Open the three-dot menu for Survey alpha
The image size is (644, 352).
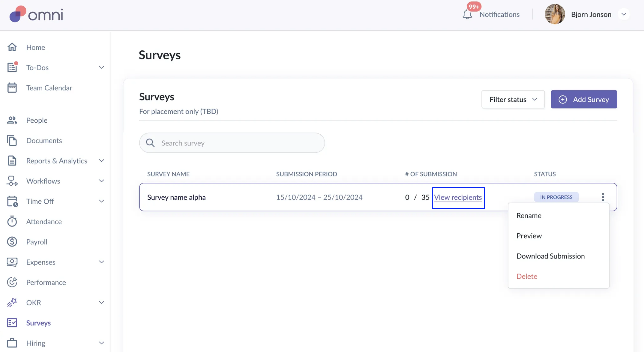603,197
